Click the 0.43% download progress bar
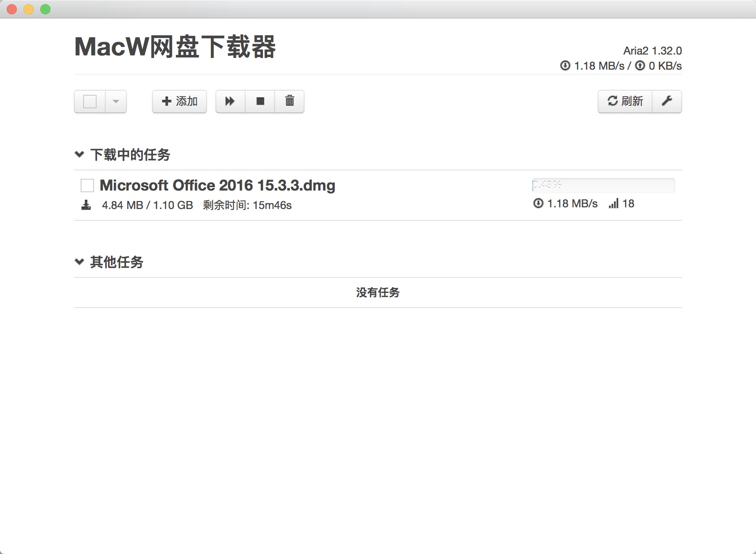Screen dimensions: 756x554 coord(604,185)
